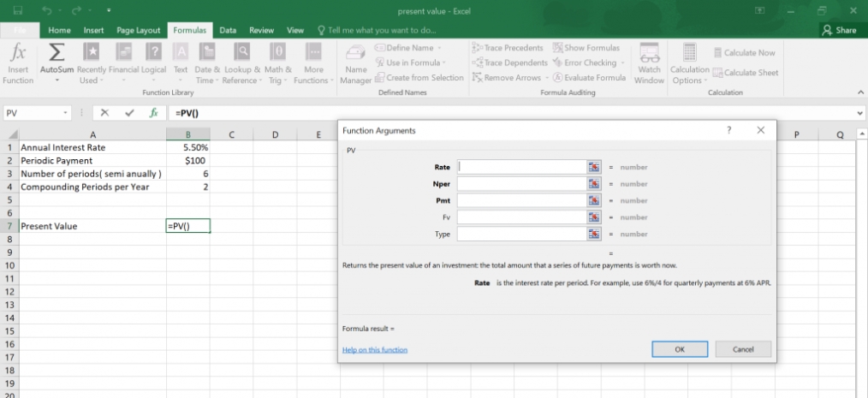Image resolution: width=868 pixels, height=398 pixels.
Task: Click the formula bar checkmark Enter icon
Action: [x=129, y=113]
